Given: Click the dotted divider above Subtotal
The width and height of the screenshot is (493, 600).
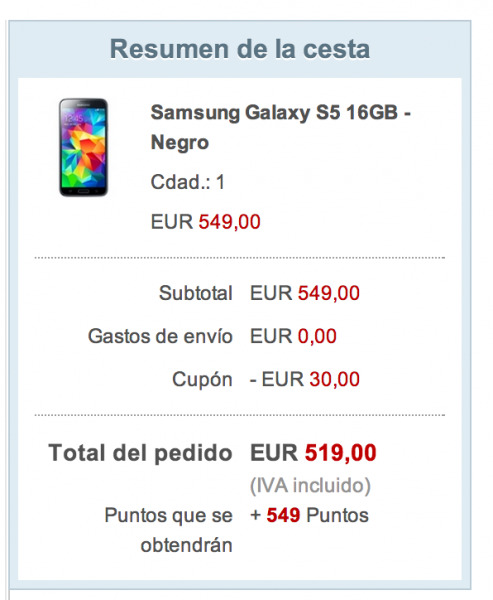Looking at the screenshot, I should tap(240, 258).
